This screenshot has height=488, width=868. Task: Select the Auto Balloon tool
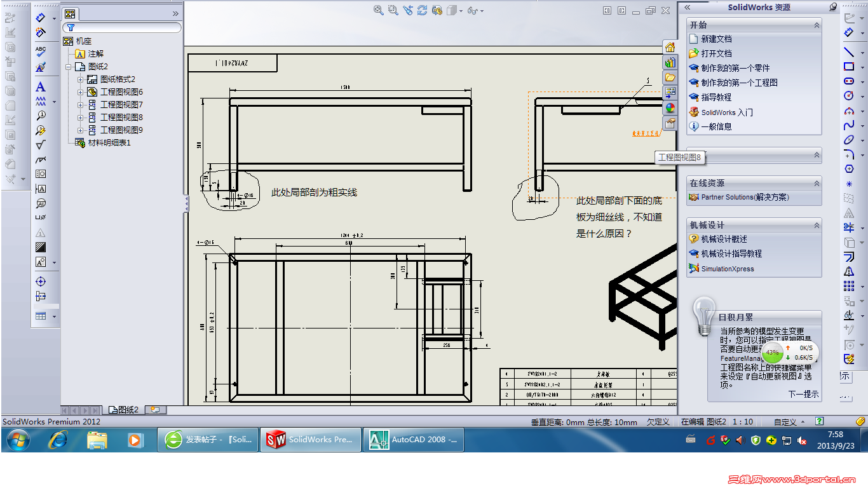41,130
